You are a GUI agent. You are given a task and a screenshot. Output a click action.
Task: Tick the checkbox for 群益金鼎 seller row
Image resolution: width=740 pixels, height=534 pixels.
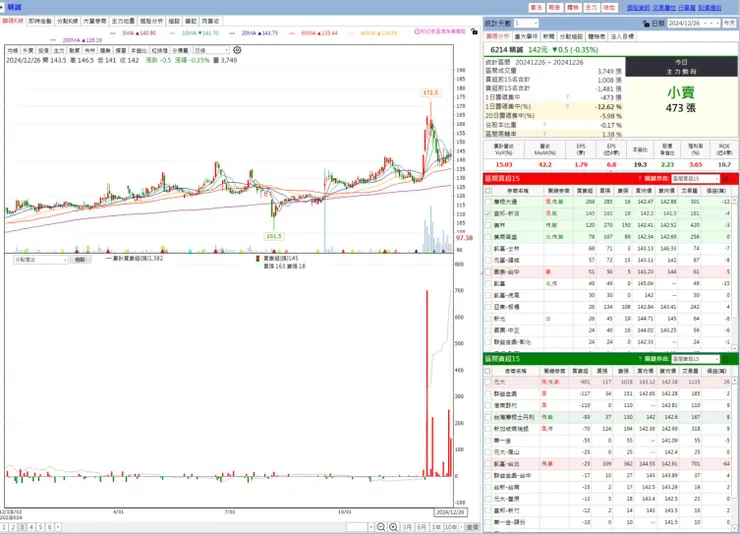pyautogui.click(x=488, y=394)
